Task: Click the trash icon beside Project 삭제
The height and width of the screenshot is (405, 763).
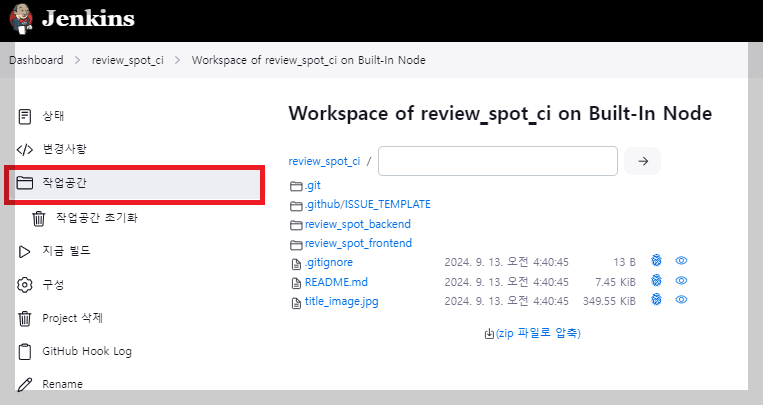Action: click(24, 319)
